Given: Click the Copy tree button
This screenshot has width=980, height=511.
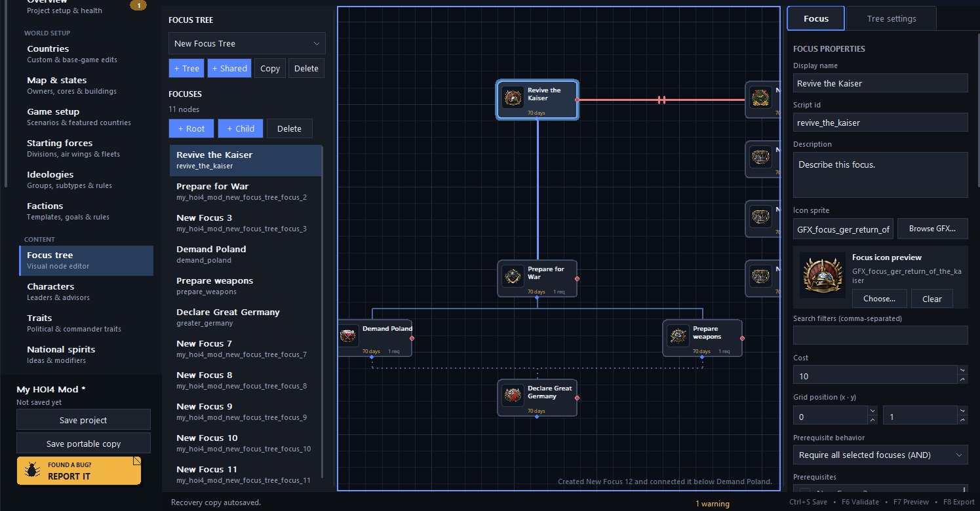Looking at the screenshot, I should [270, 68].
